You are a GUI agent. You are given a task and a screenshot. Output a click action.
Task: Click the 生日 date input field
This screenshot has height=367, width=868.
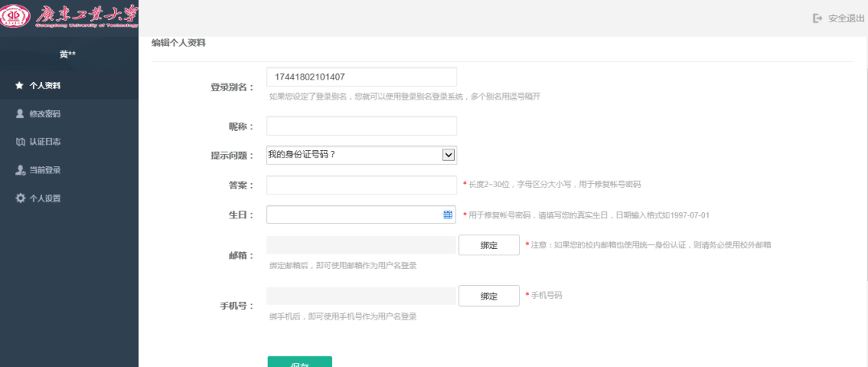point(361,214)
